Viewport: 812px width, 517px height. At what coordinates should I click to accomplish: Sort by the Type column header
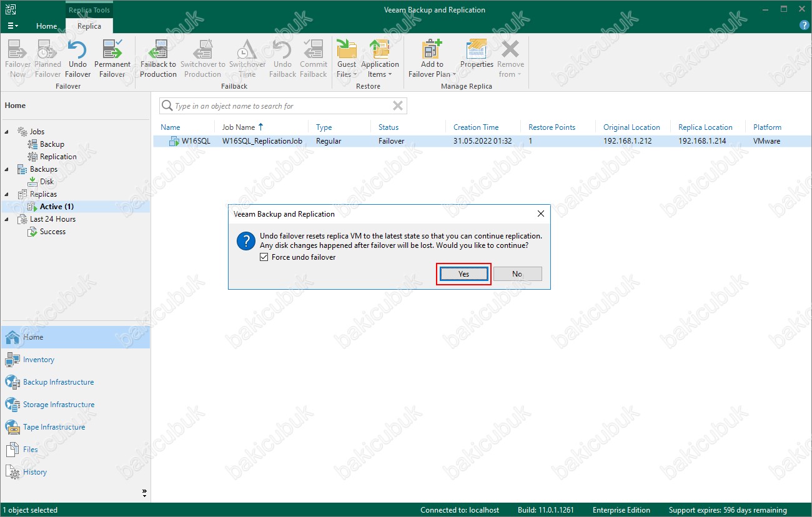point(324,127)
